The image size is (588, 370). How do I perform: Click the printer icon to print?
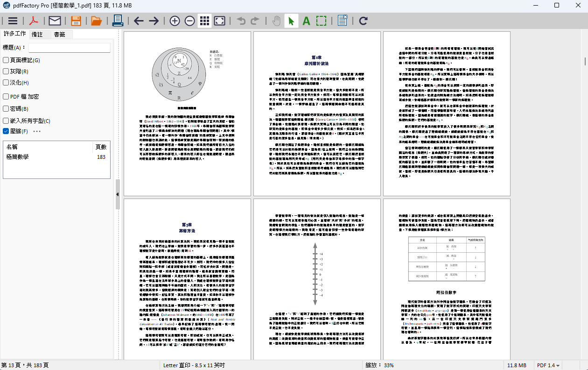[x=118, y=21]
